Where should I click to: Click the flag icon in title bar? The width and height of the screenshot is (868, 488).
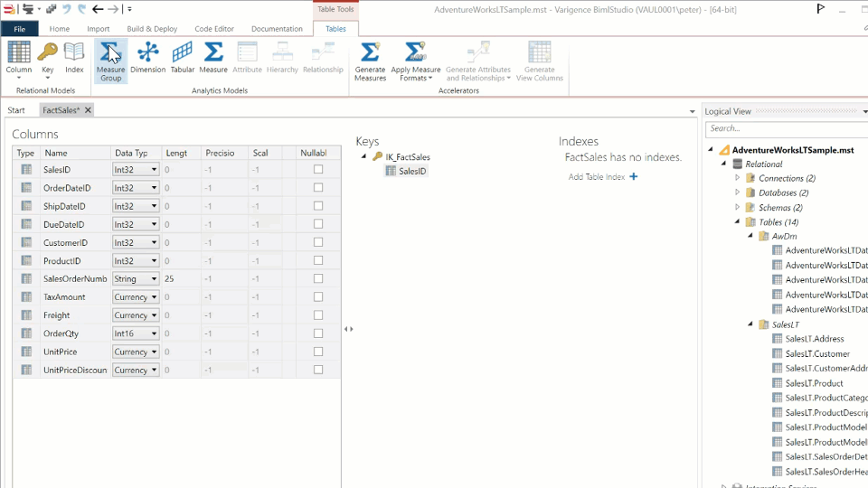click(x=821, y=9)
